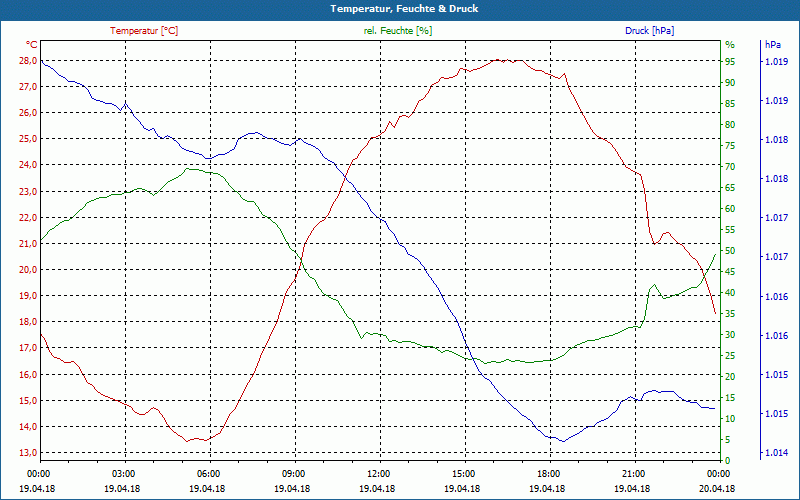Click the "14,0" temperature axis tick
Viewport: 800px width, 500px height.
coord(28,427)
